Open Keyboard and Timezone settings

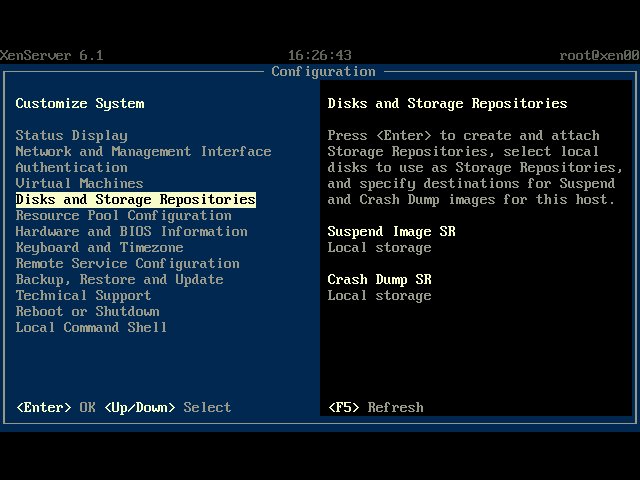(99, 247)
